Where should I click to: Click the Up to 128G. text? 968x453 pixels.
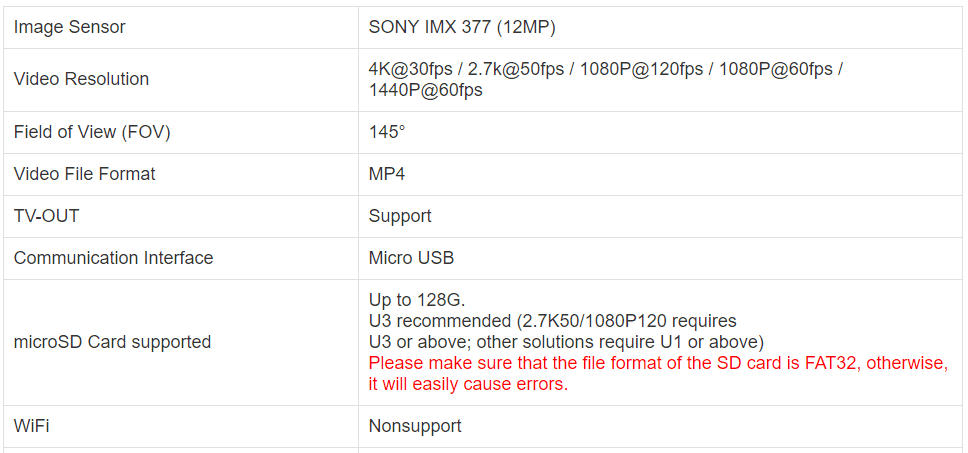click(x=417, y=300)
